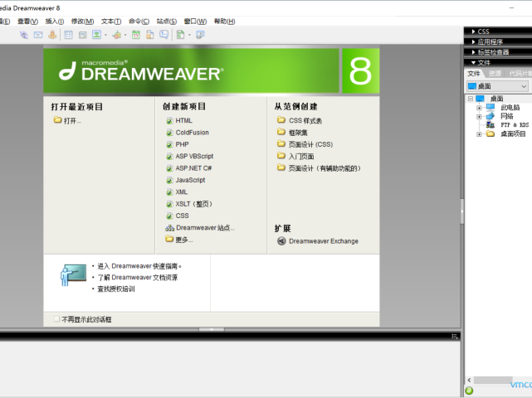Expand the 应用程序 panel group
This screenshot has height=398, width=532.
474,41
